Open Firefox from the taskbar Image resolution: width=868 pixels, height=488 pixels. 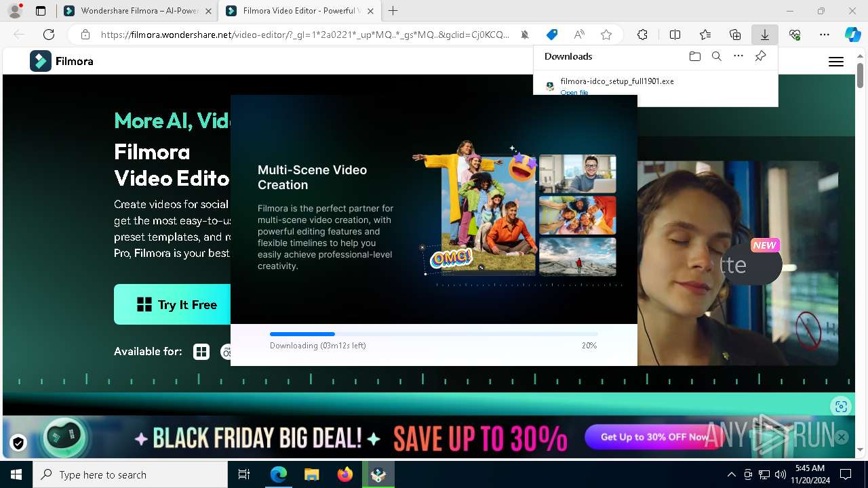point(344,474)
